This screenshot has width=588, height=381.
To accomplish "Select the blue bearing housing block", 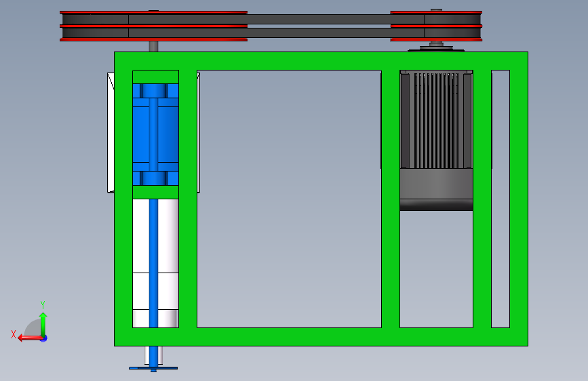I will [155, 134].
